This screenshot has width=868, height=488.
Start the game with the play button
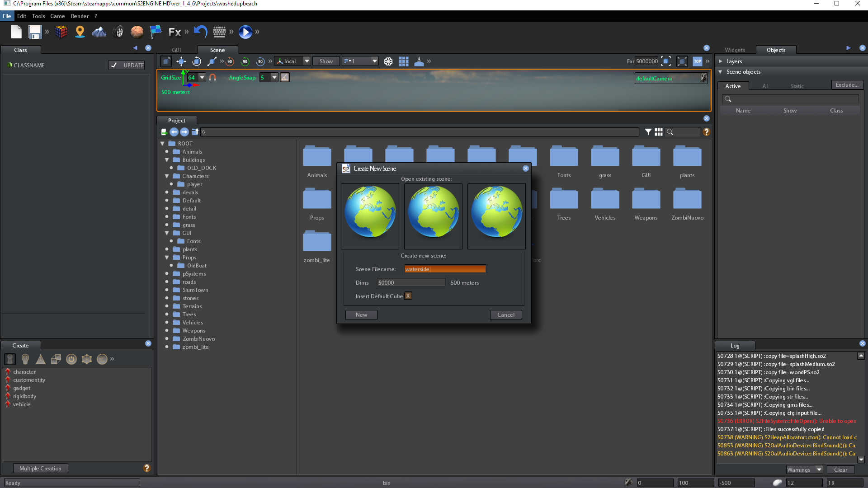click(x=245, y=32)
